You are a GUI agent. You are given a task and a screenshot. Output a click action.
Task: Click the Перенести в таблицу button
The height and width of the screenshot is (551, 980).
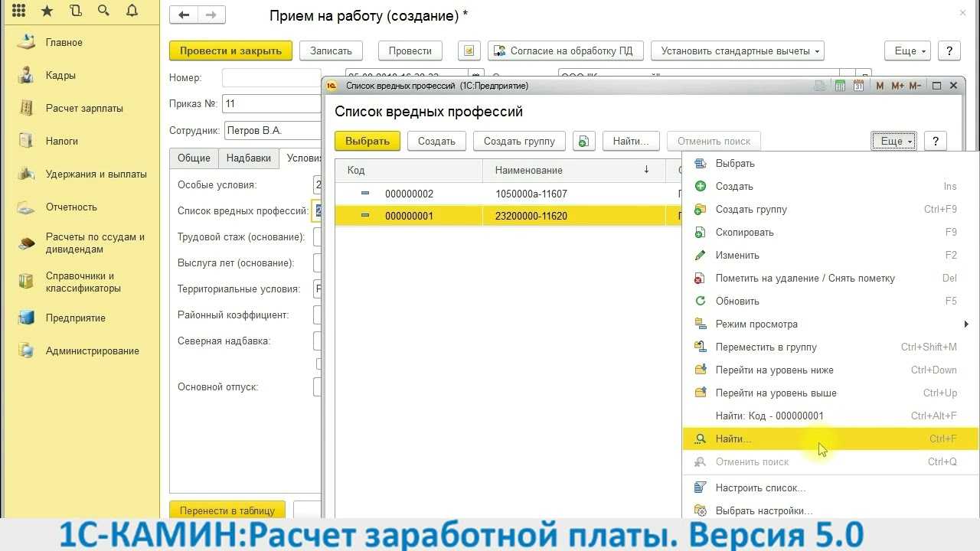coord(227,510)
